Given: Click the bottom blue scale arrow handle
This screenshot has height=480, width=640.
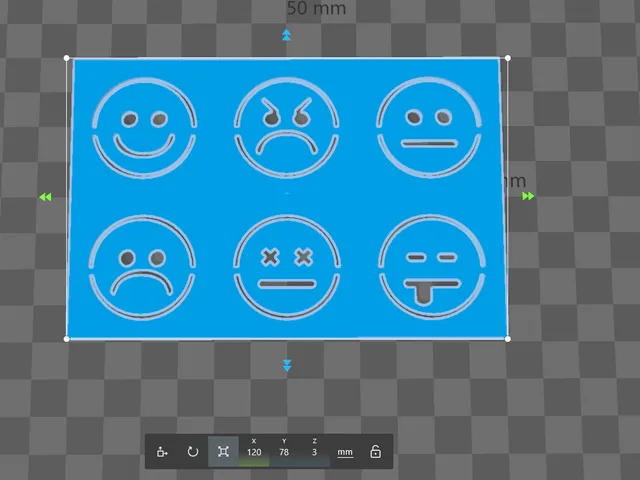Looking at the screenshot, I should click(x=287, y=365).
